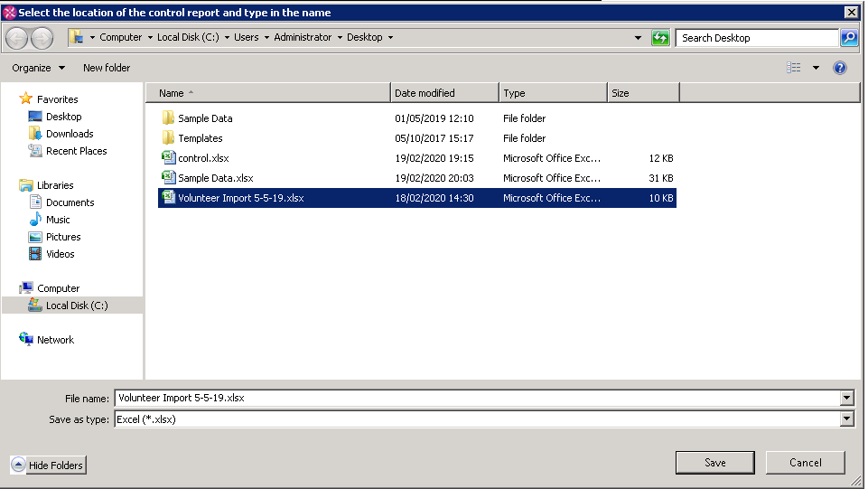
Task: Sort by the Name column header
Action: [x=268, y=93]
